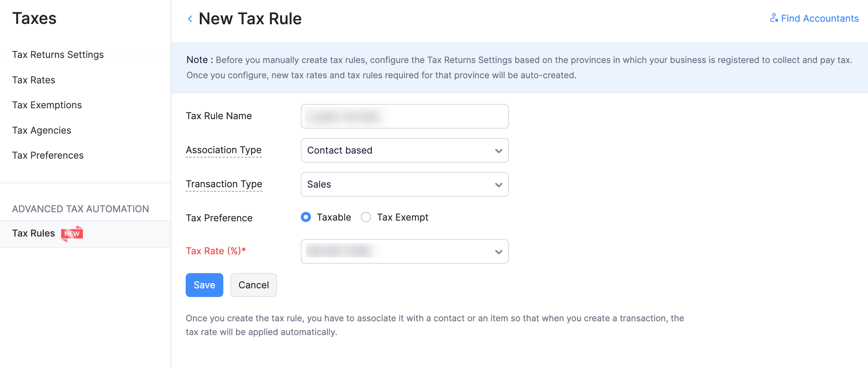Open the Tax Rate (%) dropdown

point(404,251)
